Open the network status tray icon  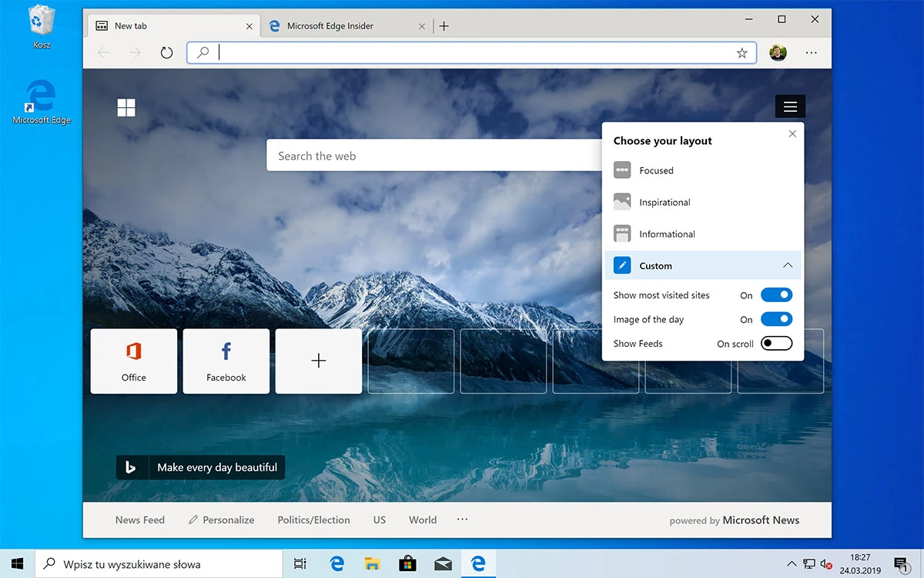click(x=809, y=564)
